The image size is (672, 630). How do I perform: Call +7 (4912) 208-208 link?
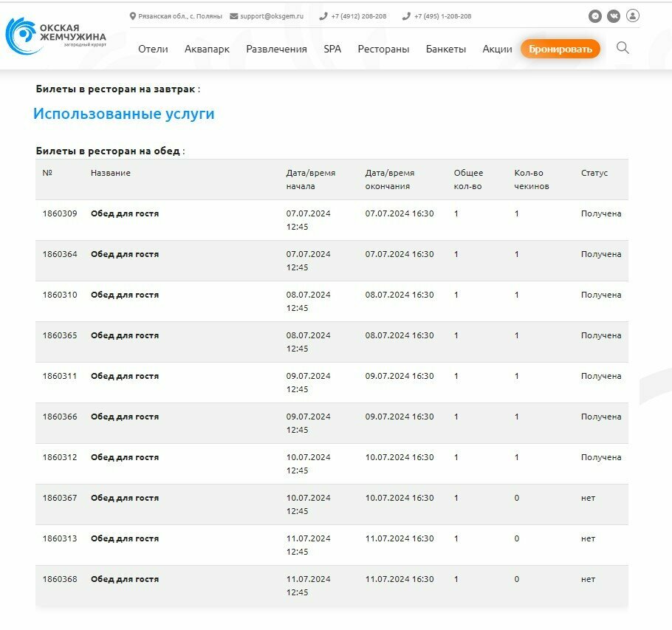coord(359,16)
